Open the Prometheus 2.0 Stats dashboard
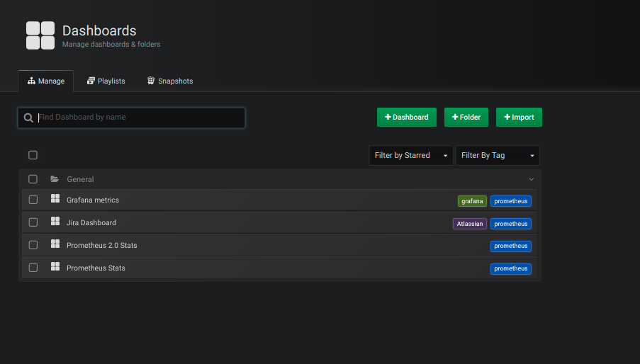This screenshot has height=364, width=640. tap(101, 246)
